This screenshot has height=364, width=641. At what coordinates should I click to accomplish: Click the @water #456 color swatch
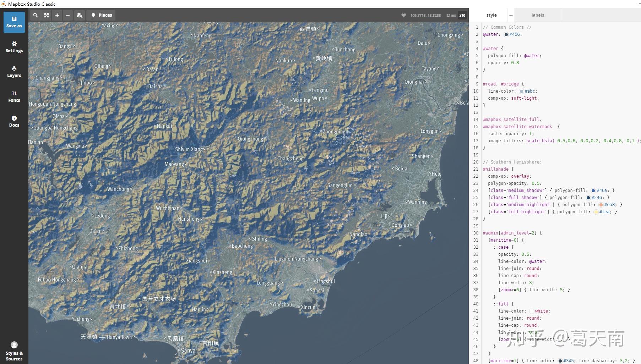(x=506, y=34)
